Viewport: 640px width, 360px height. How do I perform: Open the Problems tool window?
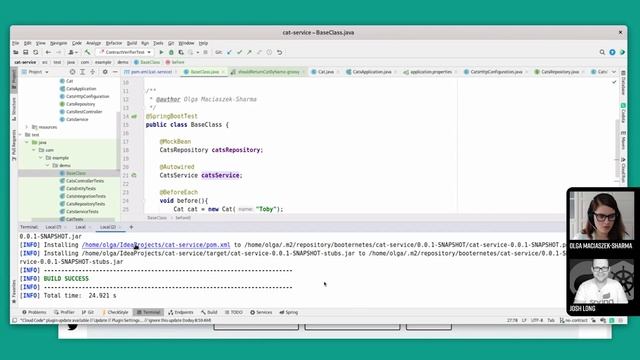pyautogui.click(x=34, y=312)
